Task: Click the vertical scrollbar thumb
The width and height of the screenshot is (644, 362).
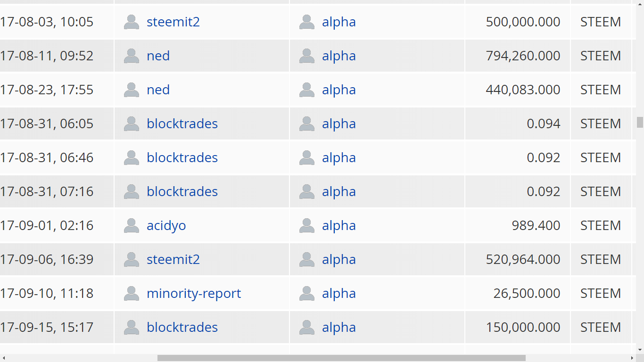Action: click(x=640, y=123)
